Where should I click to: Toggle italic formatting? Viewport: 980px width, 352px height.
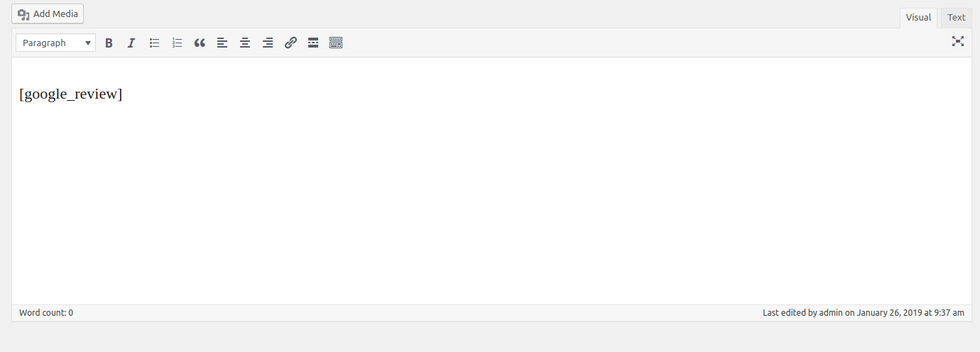pyautogui.click(x=131, y=43)
